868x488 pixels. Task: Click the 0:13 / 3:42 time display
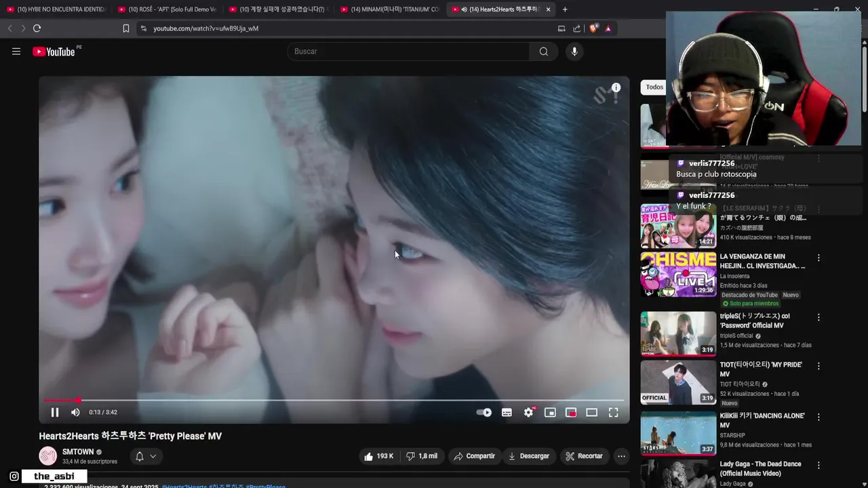[103, 412]
